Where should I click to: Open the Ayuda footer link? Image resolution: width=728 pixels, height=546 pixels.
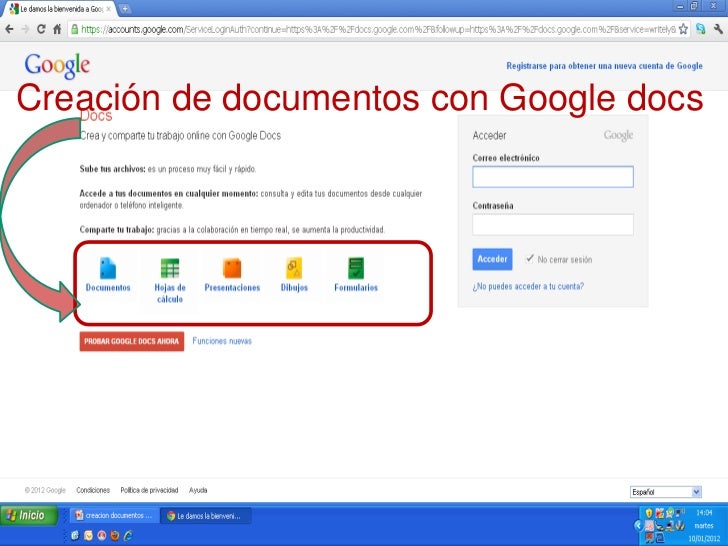point(198,490)
